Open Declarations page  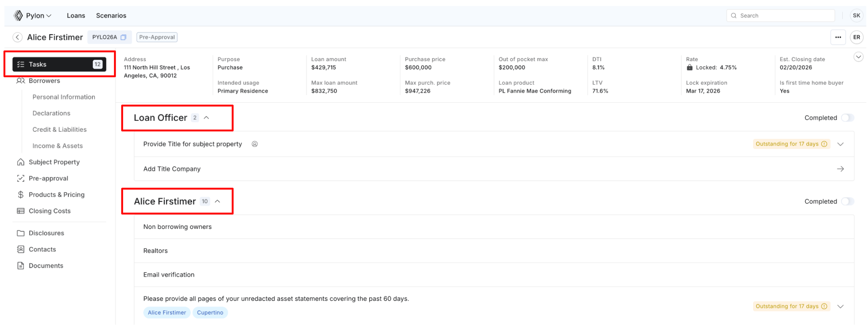pyautogui.click(x=51, y=113)
